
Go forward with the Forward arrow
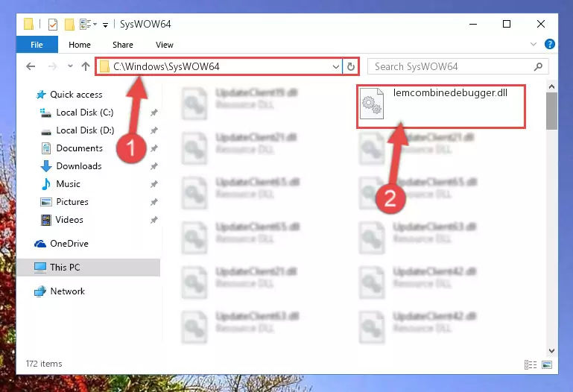53,66
